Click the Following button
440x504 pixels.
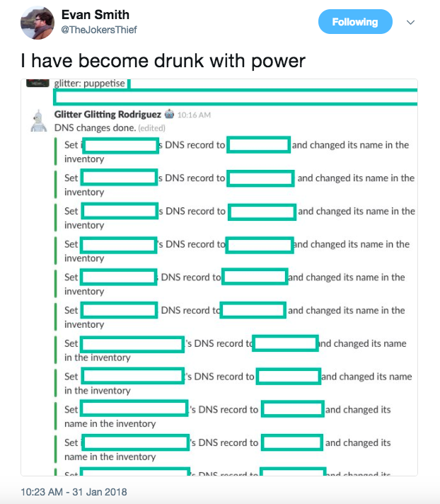[355, 22]
